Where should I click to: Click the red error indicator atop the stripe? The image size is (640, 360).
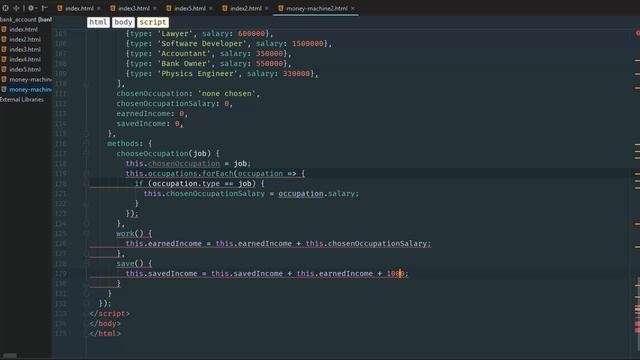638,33
